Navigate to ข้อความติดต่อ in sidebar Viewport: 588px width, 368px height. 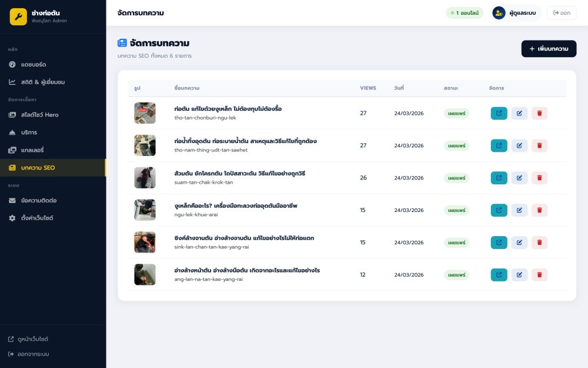pos(38,200)
